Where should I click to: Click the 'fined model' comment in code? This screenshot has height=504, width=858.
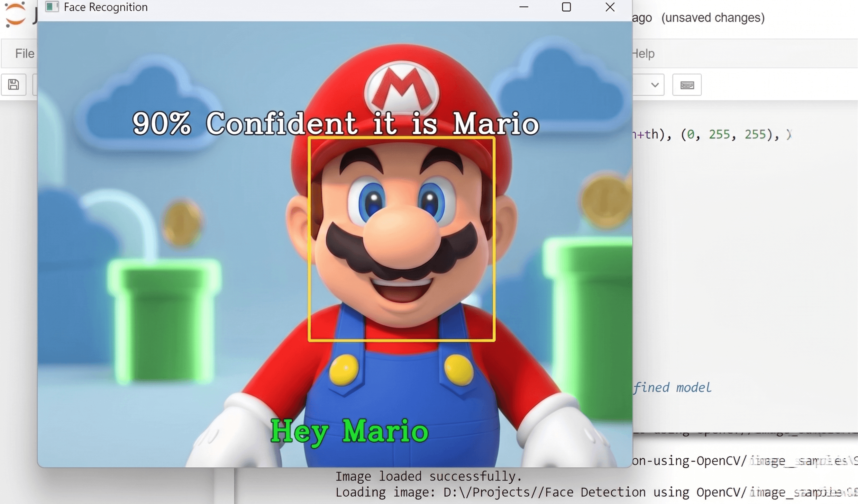click(672, 388)
